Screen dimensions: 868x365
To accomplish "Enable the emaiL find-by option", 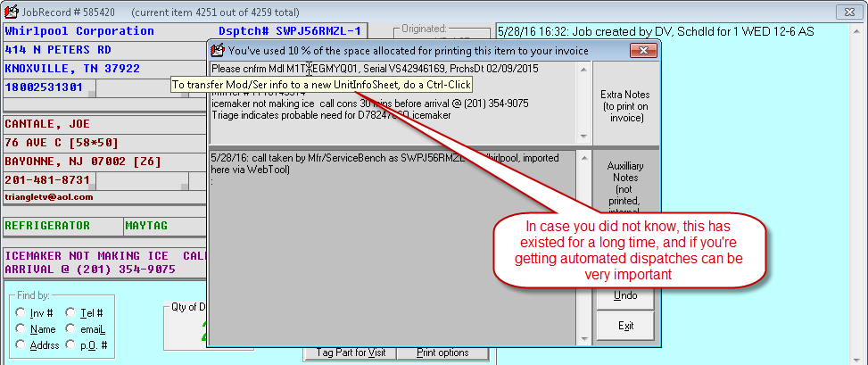I will [71, 328].
